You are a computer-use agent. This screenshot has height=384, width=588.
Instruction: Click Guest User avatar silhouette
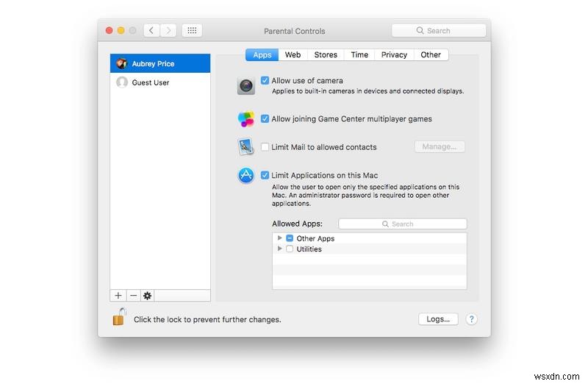tap(122, 82)
